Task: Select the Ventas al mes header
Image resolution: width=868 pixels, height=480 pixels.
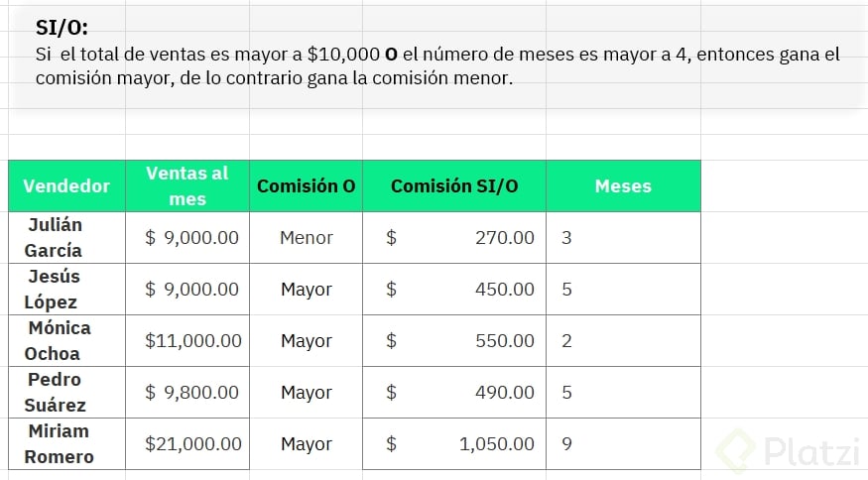Action: (x=186, y=185)
